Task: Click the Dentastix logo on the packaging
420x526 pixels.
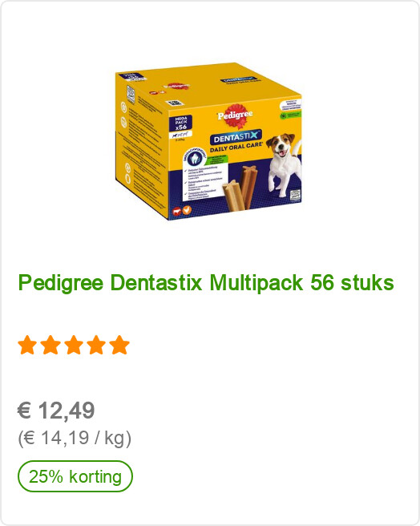Action: (236, 137)
